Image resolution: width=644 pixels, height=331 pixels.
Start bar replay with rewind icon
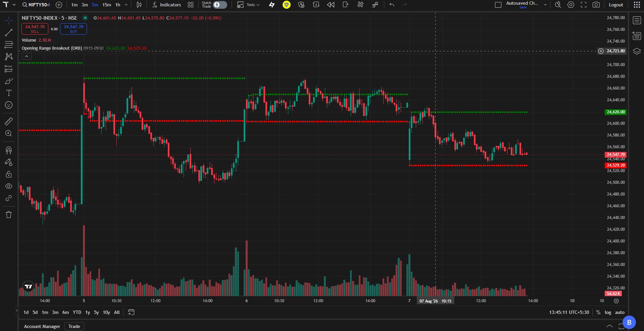click(331, 5)
